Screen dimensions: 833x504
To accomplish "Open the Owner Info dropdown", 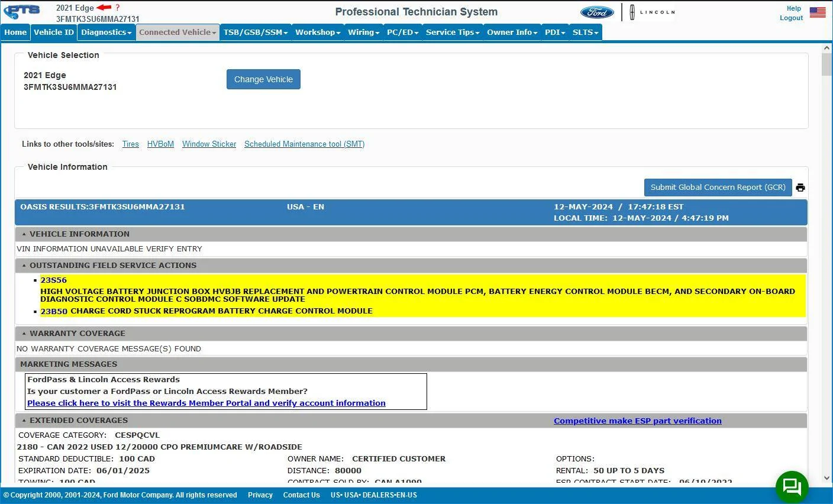I will point(512,33).
